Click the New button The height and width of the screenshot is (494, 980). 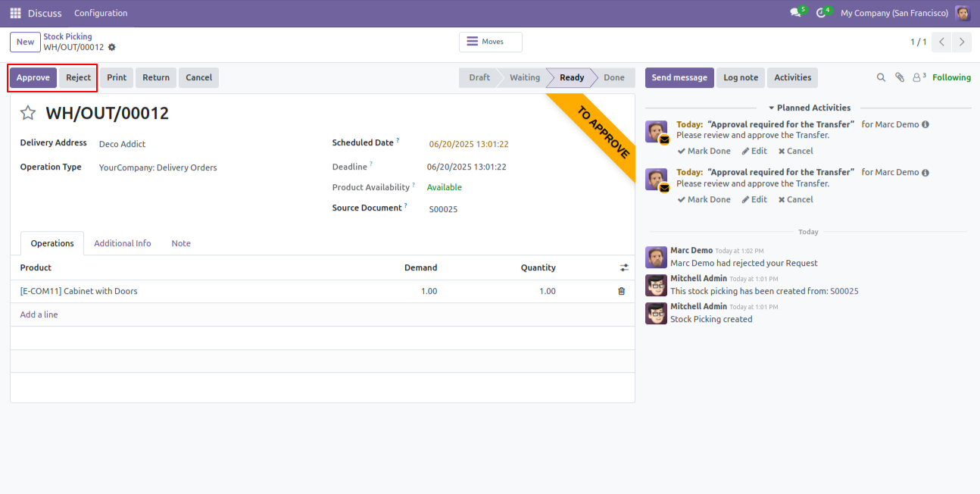pyautogui.click(x=25, y=42)
